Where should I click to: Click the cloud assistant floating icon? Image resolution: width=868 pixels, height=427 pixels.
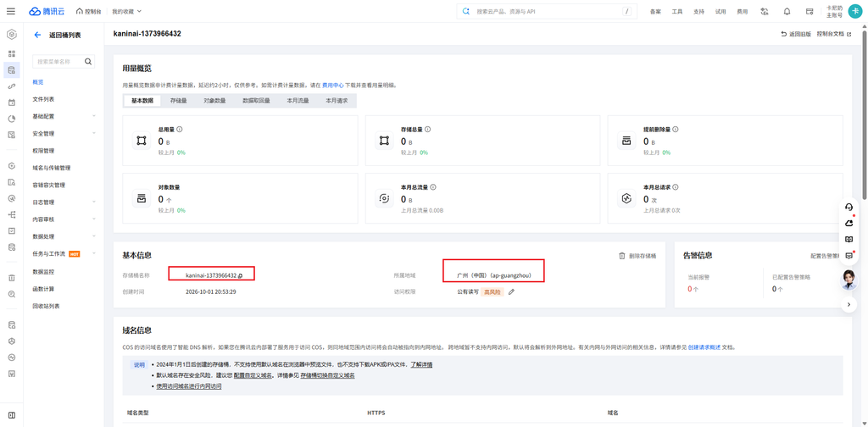849,223
